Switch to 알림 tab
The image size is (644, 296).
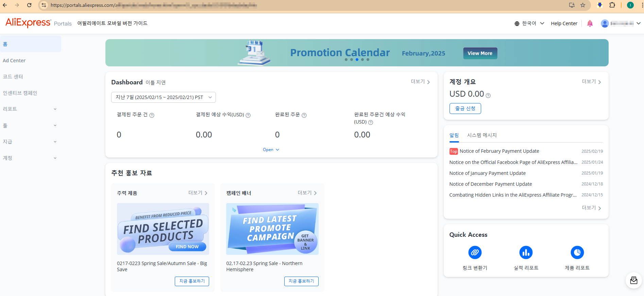click(454, 135)
